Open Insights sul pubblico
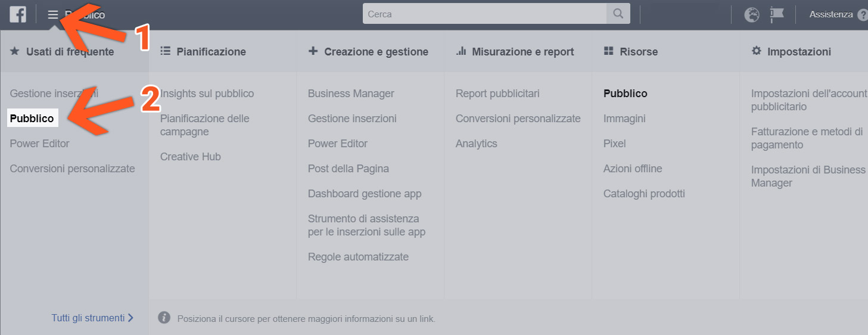This screenshot has width=868, height=335. coord(207,94)
